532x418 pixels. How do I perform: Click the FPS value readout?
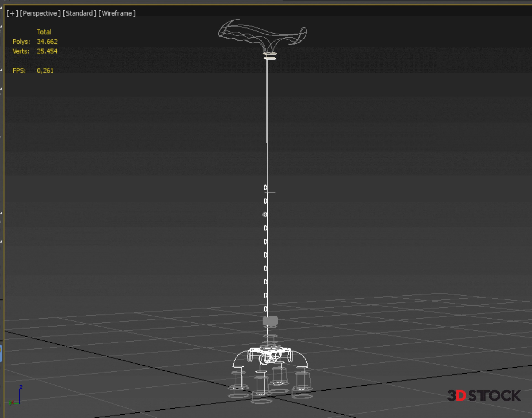coord(45,71)
